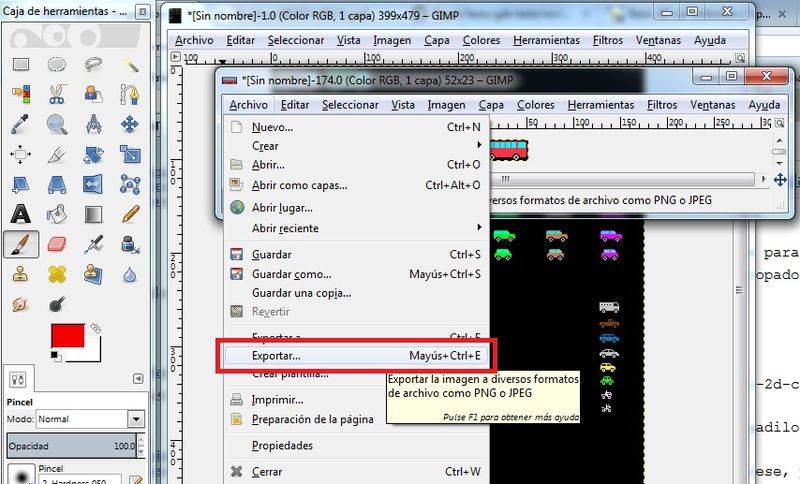The height and width of the screenshot is (484, 800).
Task: Choose Cerrar in the Archivo menu
Action: [x=356, y=472]
